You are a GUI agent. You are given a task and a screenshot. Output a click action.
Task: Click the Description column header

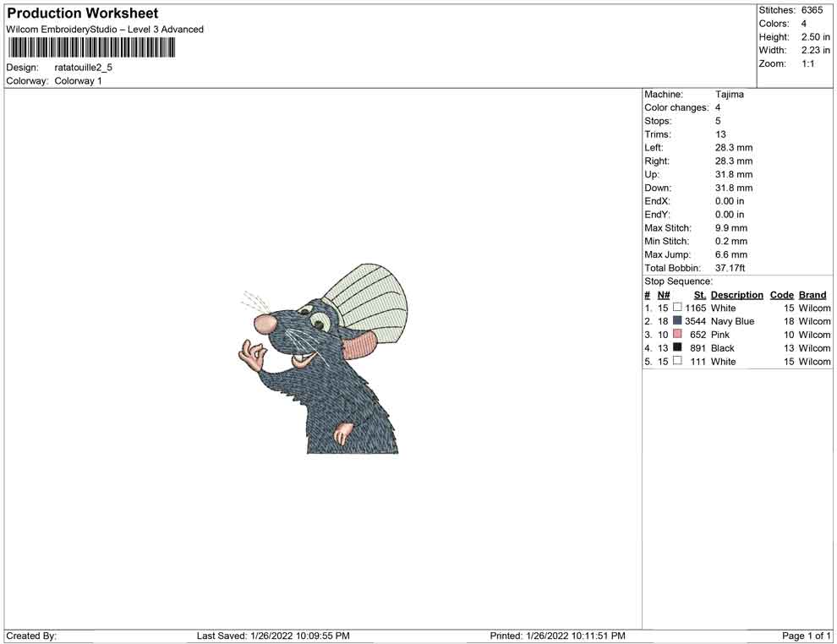[x=736, y=295]
